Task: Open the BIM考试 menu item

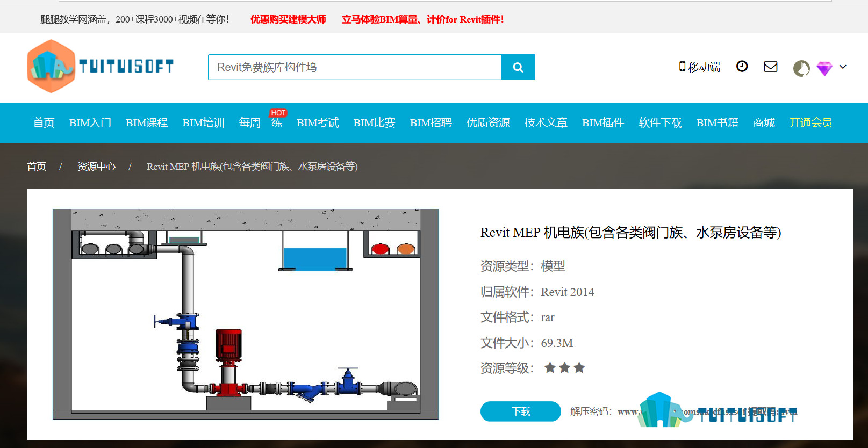Action: [x=318, y=122]
